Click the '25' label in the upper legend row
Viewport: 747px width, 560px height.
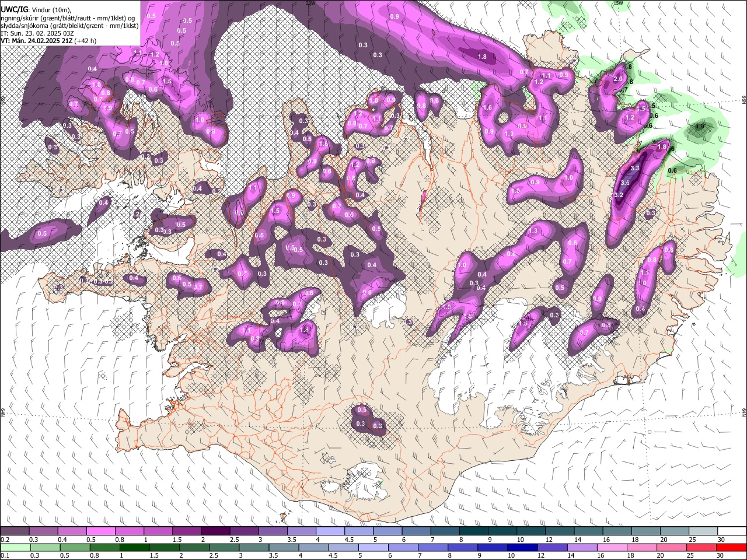[x=692, y=540]
